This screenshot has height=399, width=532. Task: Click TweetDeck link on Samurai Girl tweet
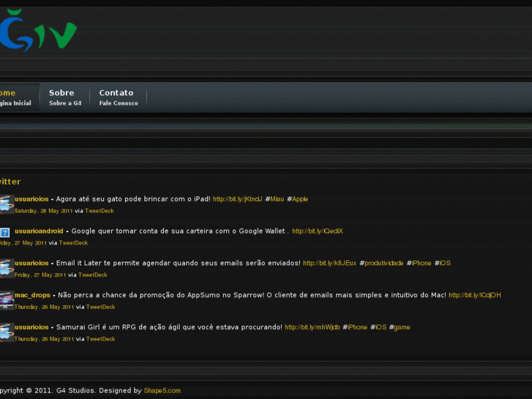pos(101,339)
